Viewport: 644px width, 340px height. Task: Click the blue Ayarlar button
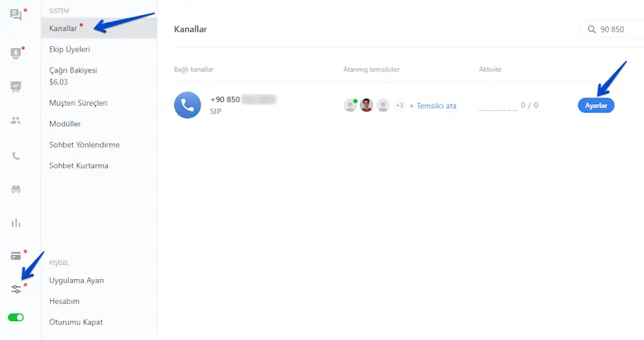[x=596, y=106]
